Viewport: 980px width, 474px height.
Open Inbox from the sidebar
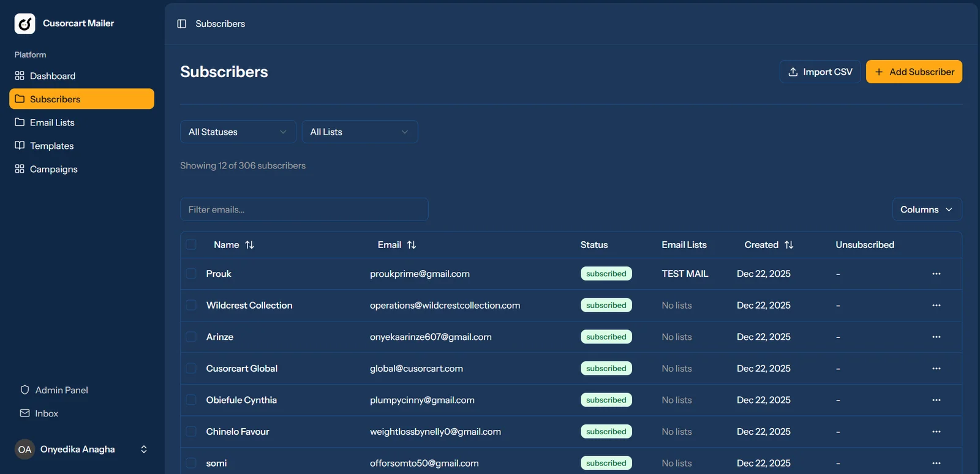click(x=81, y=413)
